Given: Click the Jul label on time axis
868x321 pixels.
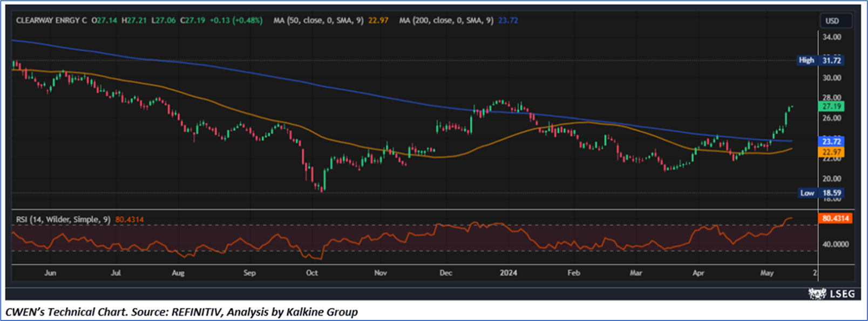Looking at the screenshot, I should (x=116, y=273).
